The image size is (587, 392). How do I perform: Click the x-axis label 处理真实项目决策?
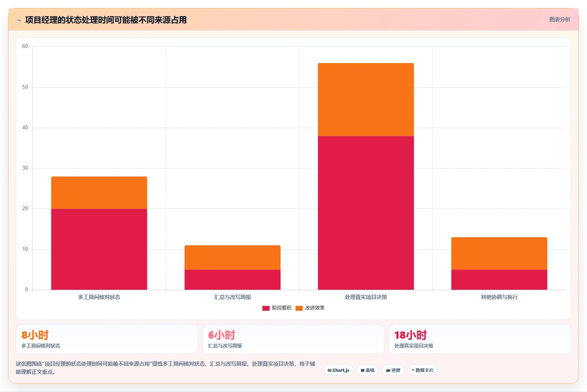click(x=366, y=297)
